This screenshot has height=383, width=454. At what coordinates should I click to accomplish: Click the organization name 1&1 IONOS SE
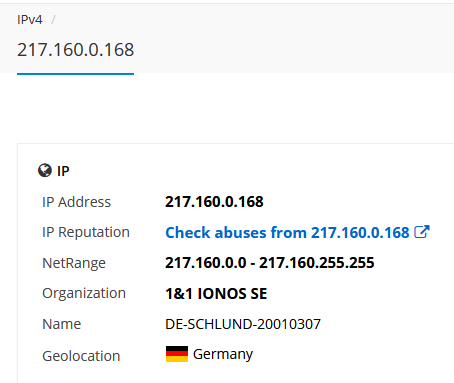point(216,294)
